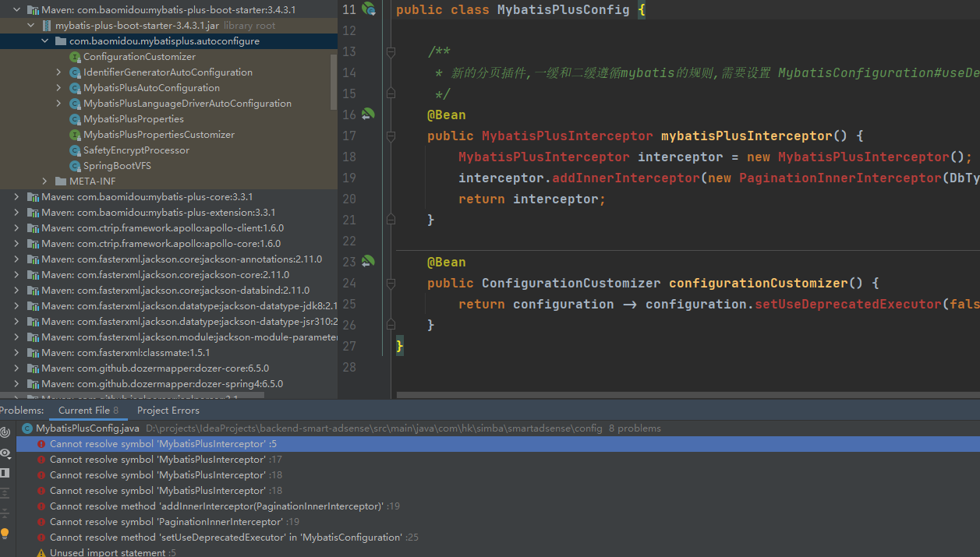The width and height of the screenshot is (980, 557).
Task: Open the 'Cannot resolve symbol PaginationInnerInterceptor' error
Action: click(166, 522)
